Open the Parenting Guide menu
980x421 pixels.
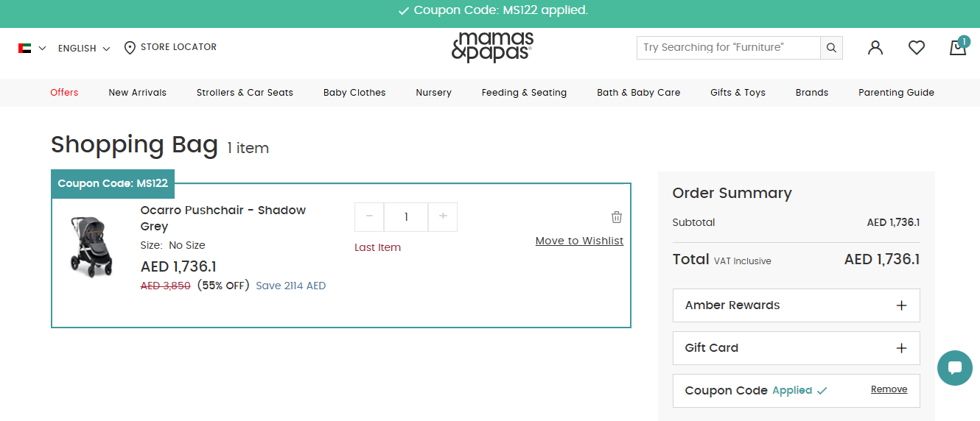[x=896, y=93]
